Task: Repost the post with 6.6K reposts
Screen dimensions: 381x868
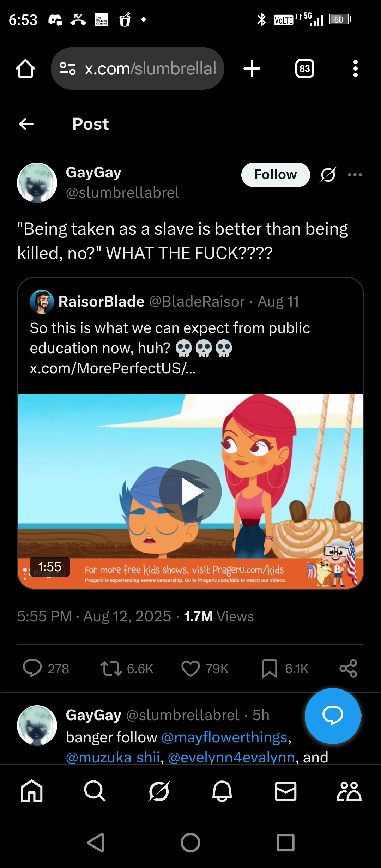Action: pos(111,668)
